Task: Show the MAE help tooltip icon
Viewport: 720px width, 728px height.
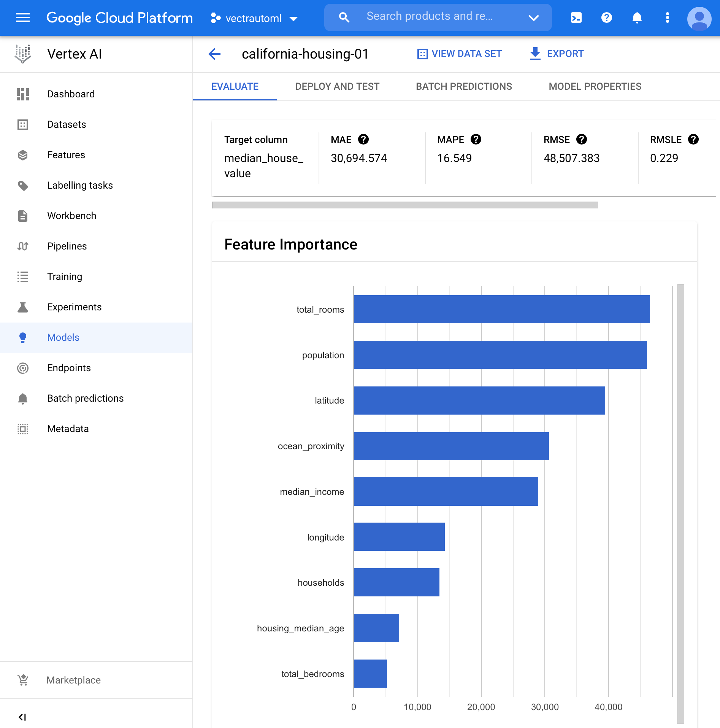Action: pyautogui.click(x=363, y=140)
